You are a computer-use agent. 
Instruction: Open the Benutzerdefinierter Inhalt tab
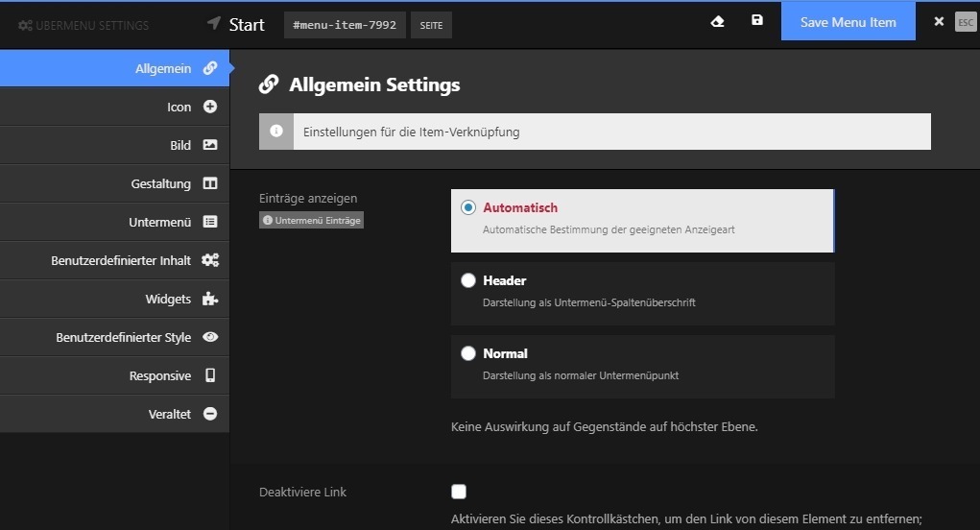tap(114, 260)
